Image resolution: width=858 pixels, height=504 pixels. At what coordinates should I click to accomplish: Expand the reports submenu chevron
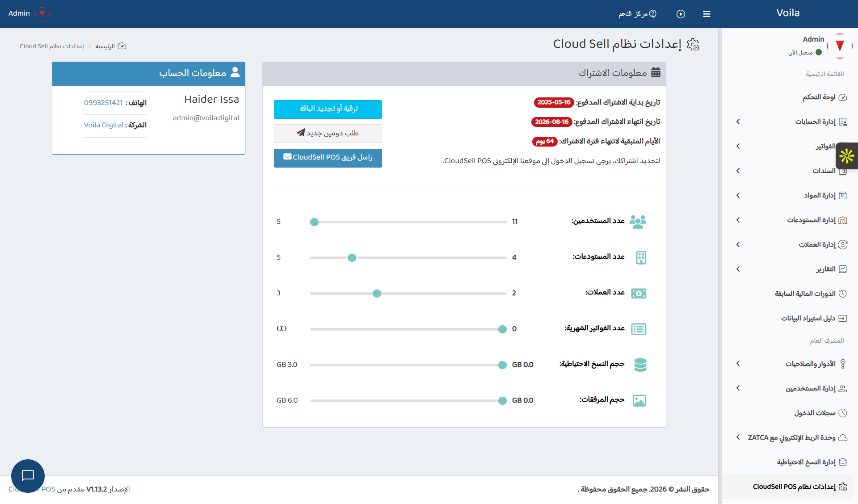[738, 269]
